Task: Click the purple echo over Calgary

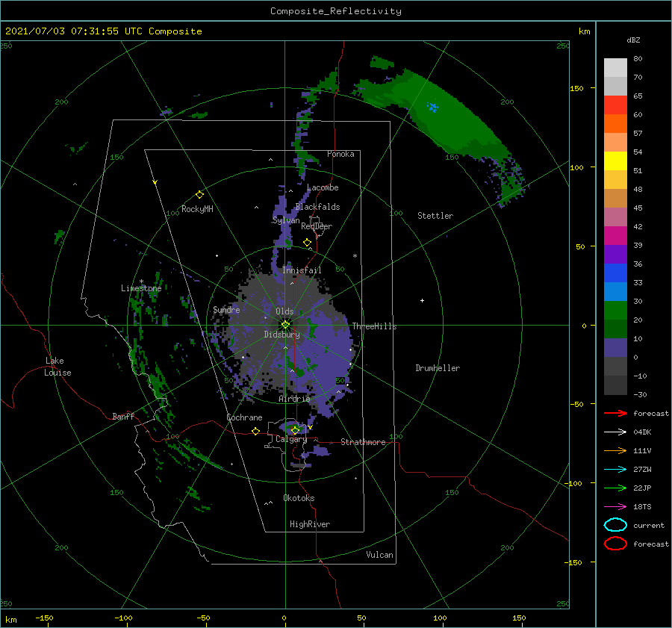Action: point(293,427)
